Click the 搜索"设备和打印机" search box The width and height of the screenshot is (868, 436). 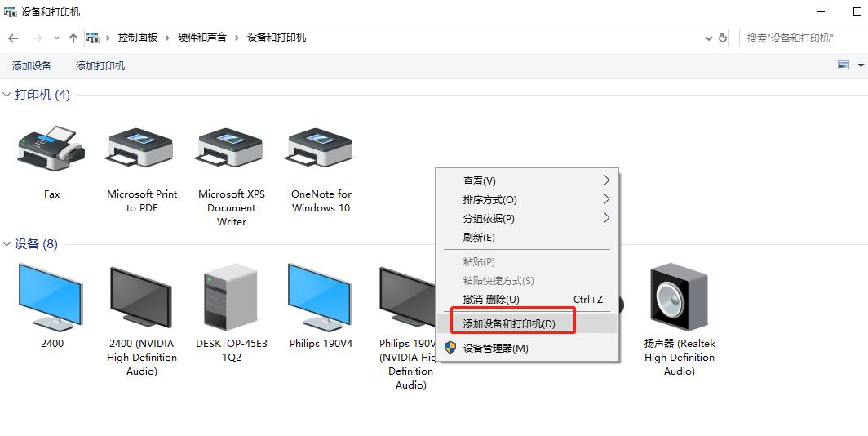[804, 38]
